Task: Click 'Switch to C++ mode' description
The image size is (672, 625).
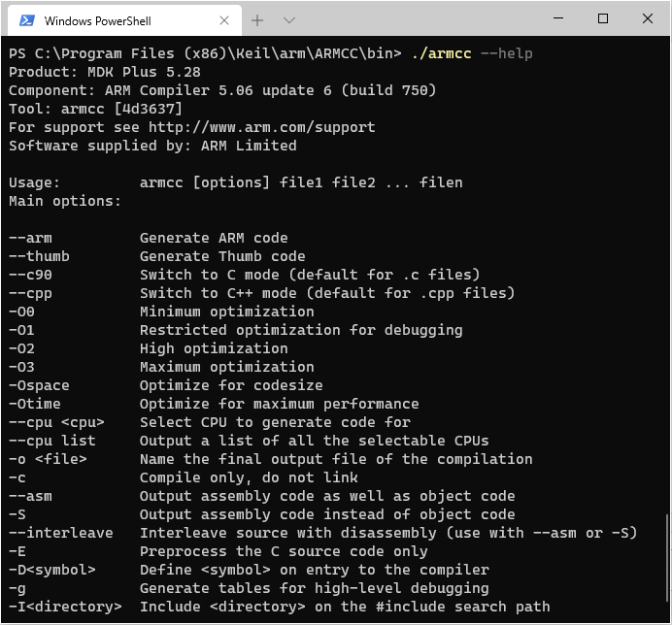Action: tap(327, 293)
